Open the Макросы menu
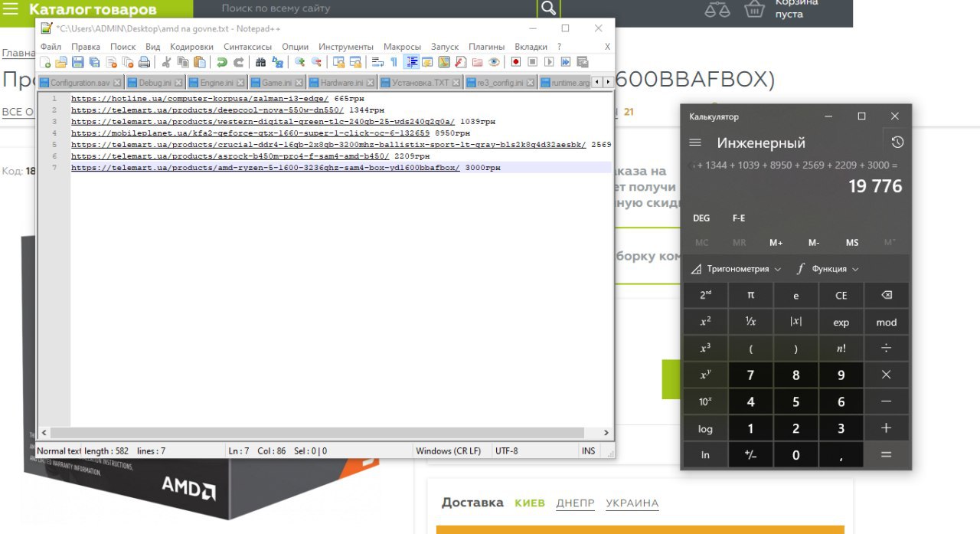 [402, 47]
